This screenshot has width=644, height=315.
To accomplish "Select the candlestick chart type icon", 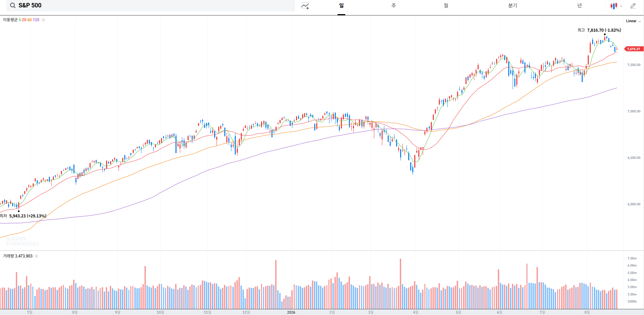I will click(614, 6).
